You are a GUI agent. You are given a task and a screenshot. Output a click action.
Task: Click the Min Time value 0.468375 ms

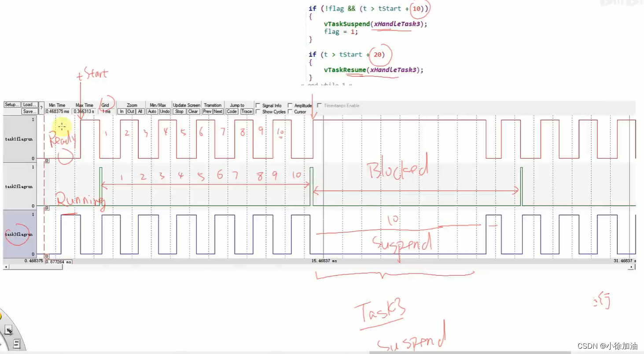58,111
